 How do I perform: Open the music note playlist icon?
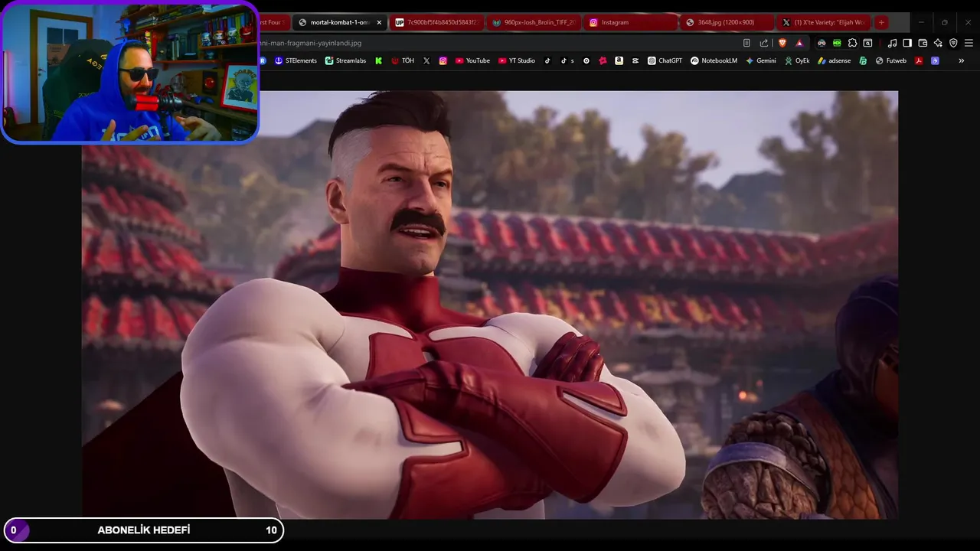pyautogui.click(x=892, y=43)
